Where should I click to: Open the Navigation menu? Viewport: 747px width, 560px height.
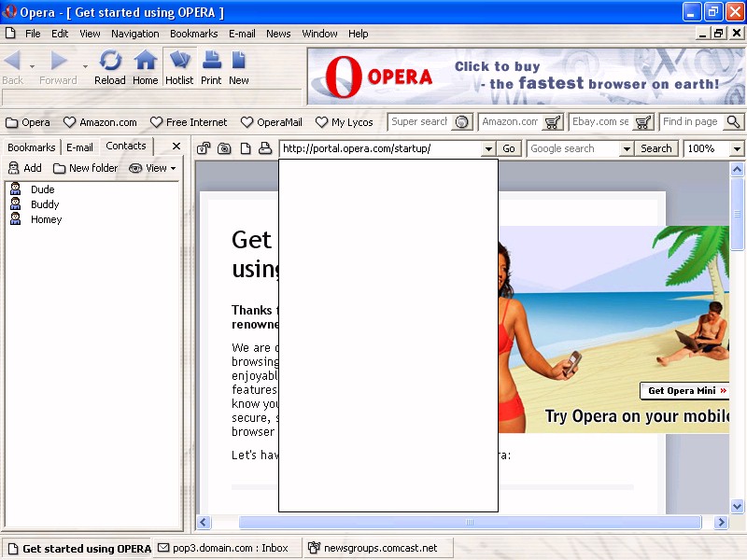coord(134,34)
